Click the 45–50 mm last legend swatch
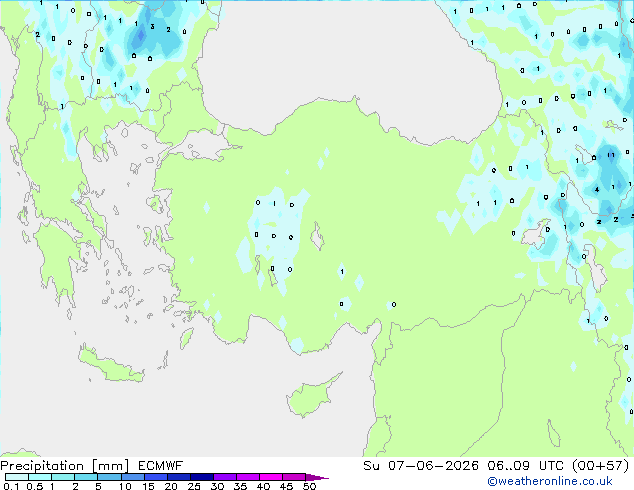634x490 pixels. click(294, 477)
